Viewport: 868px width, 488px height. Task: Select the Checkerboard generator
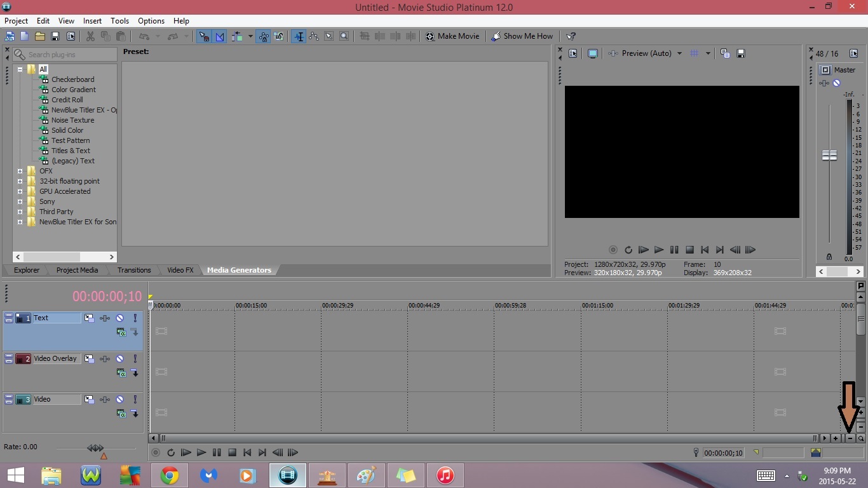72,79
